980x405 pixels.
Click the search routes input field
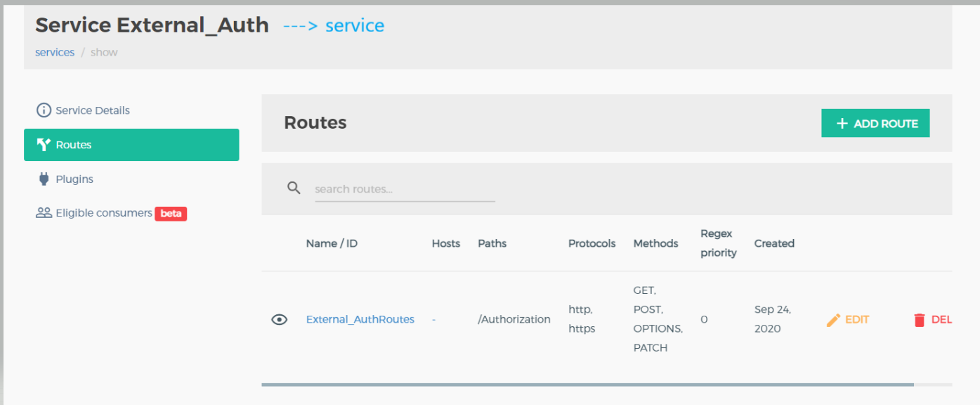(x=405, y=189)
